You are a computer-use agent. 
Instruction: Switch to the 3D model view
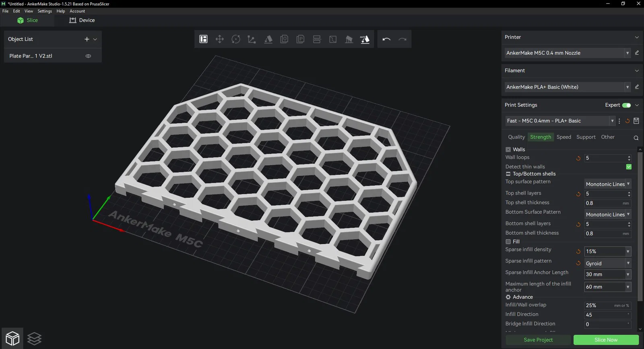pyautogui.click(x=12, y=339)
